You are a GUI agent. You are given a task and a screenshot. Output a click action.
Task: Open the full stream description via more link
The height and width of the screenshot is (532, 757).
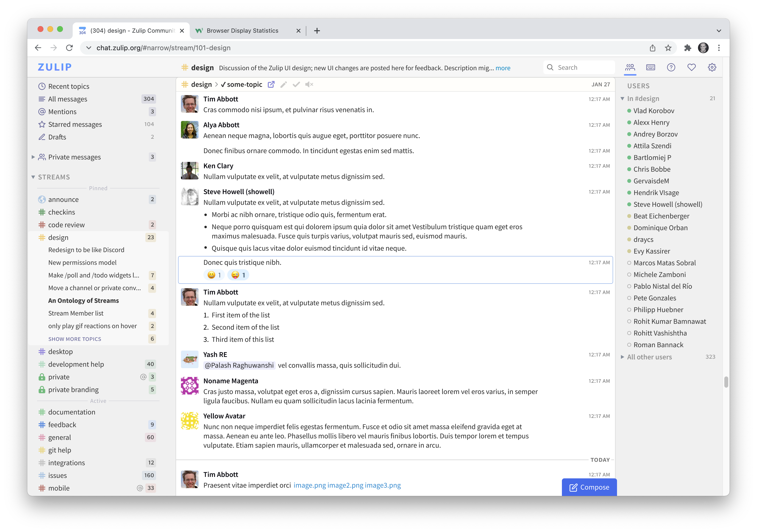pyautogui.click(x=503, y=68)
